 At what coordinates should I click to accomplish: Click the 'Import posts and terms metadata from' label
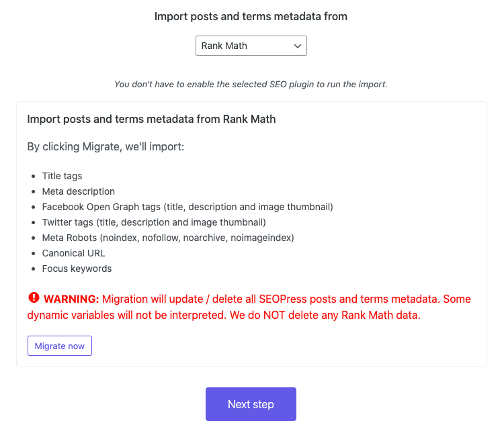coord(251,16)
